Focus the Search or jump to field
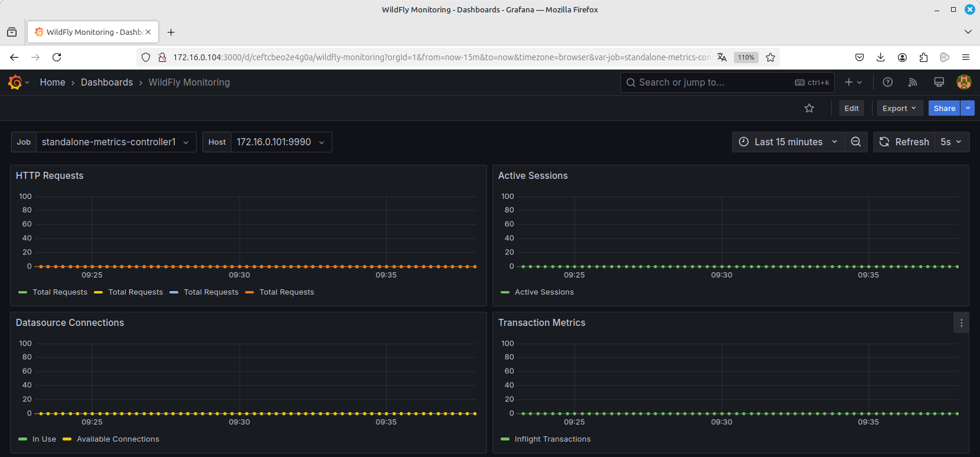 [x=727, y=83]
